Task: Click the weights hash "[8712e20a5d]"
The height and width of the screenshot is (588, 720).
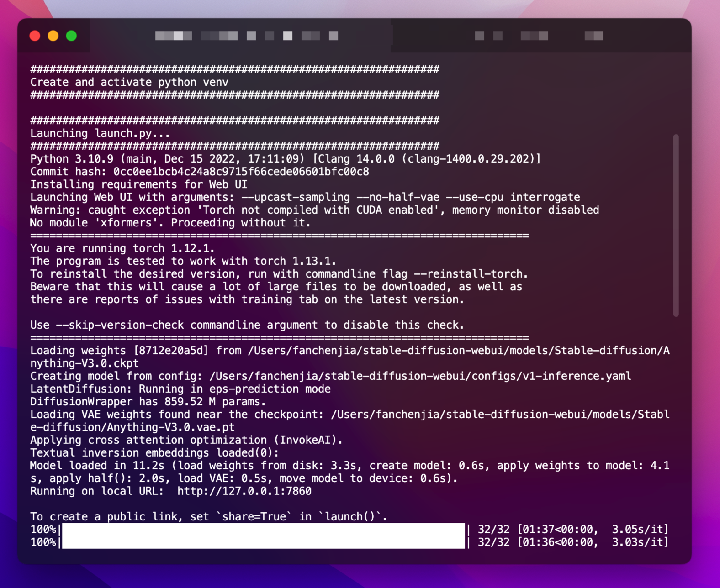Action: coord(171,351)
